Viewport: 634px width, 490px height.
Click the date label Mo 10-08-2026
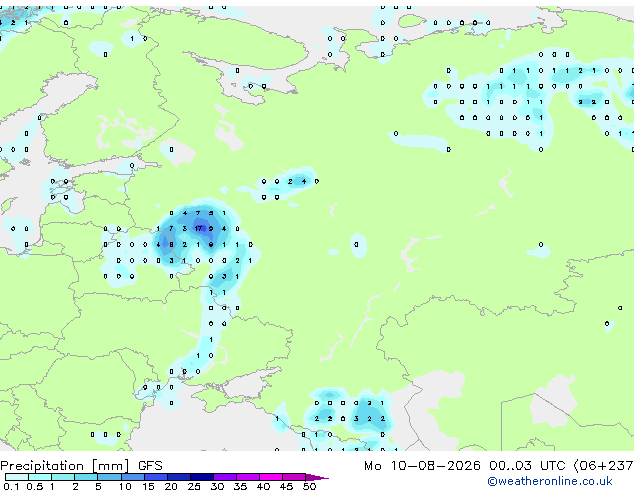coord(422,466)
